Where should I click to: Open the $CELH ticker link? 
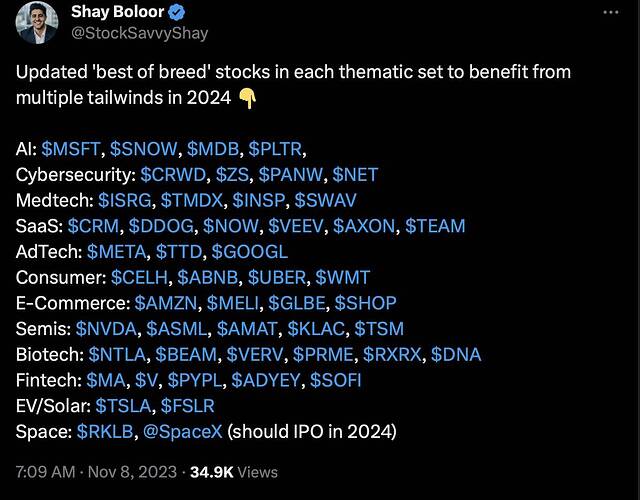(x=139, y=278)
